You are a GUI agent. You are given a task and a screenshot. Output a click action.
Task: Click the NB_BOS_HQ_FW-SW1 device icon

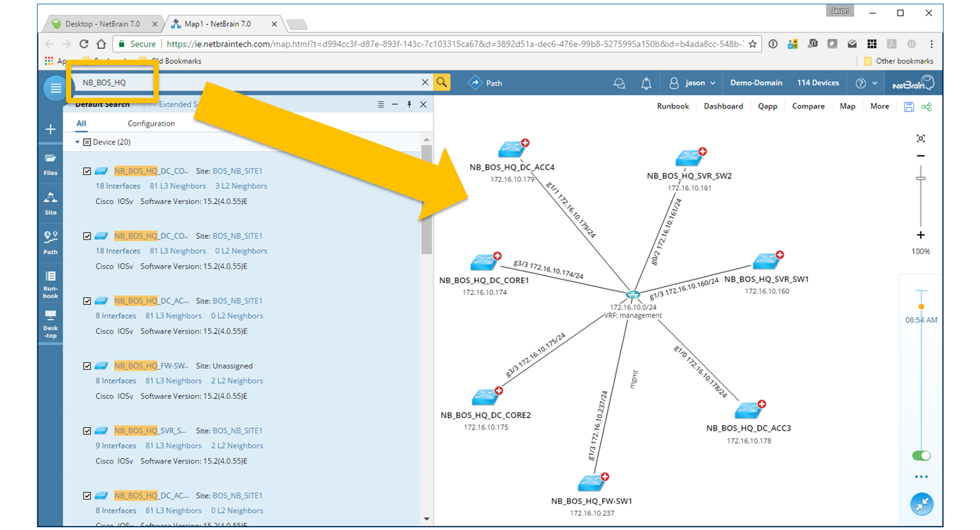pyautogui.click(x=592, y=483)
